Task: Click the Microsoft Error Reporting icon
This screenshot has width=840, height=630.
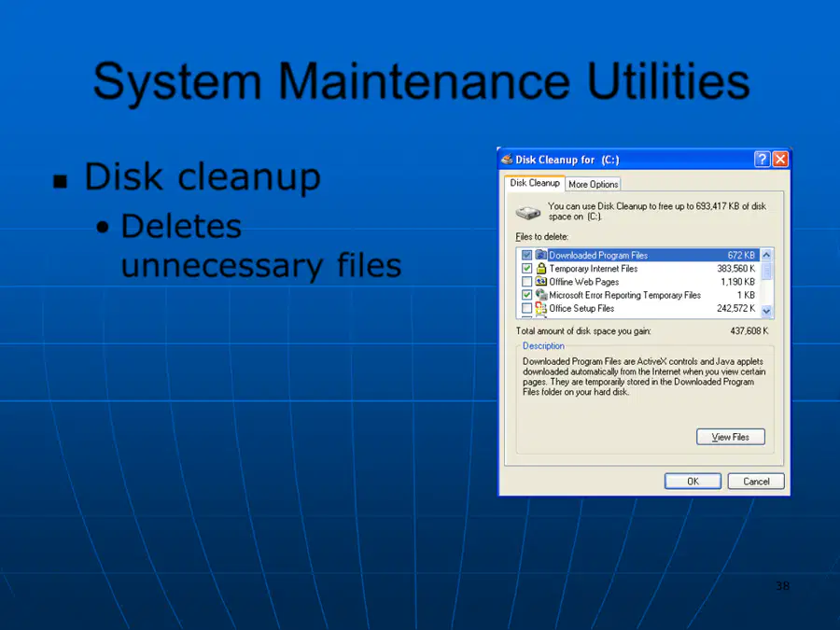Action: pyautogui.click(x=541, y=295)
